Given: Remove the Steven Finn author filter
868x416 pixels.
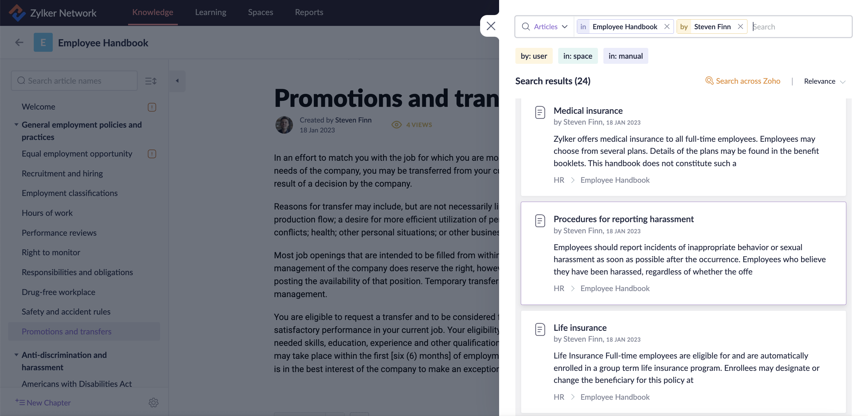Looking at the screenshot, I should [740, 26].
